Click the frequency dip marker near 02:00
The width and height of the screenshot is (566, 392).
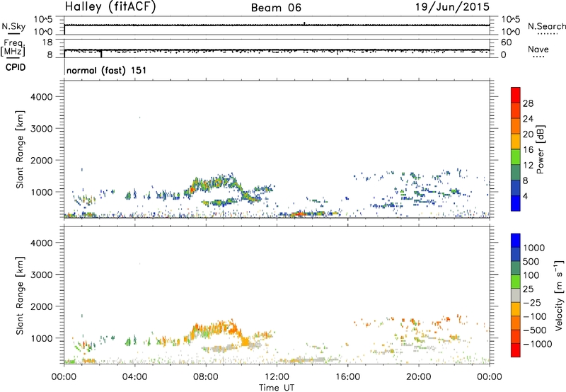tap(101, 53)
